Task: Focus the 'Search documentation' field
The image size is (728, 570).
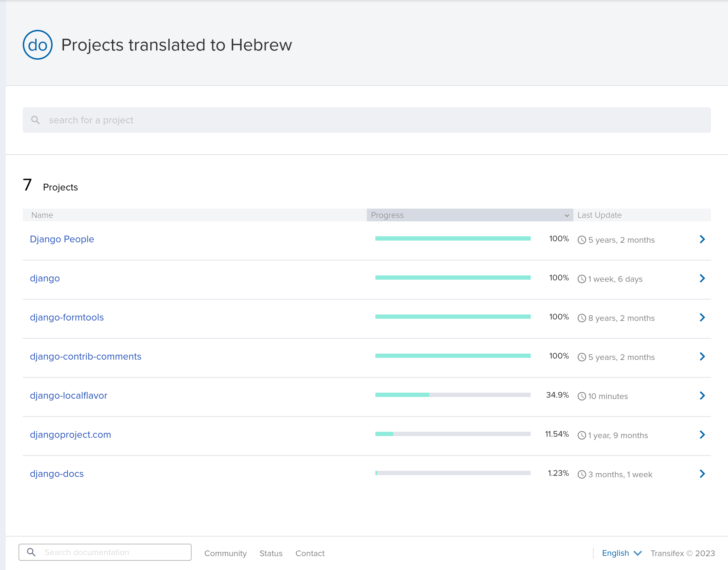Action: coord(105,552)
